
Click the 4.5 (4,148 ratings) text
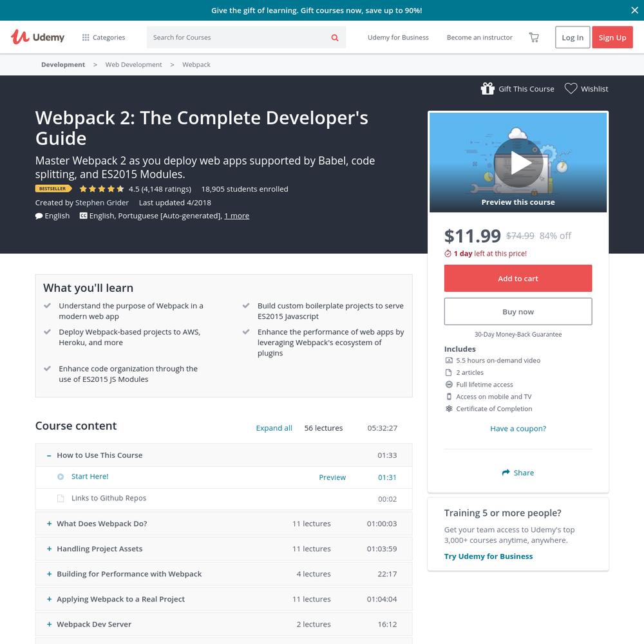160,189
